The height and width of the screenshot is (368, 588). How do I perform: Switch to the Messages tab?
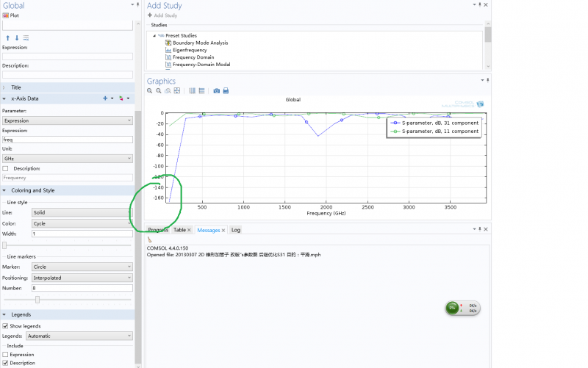click(x=209, y=230)
